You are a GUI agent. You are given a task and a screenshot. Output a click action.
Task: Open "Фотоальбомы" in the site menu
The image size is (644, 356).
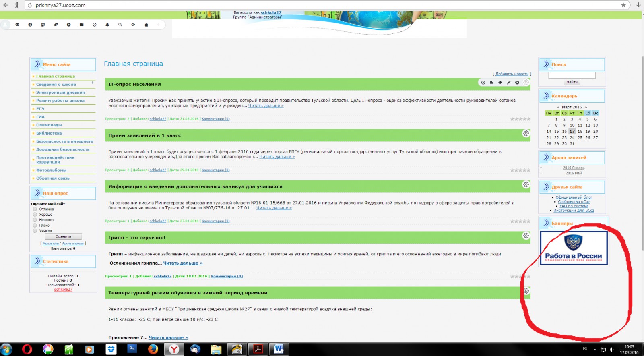click(51, 170)
